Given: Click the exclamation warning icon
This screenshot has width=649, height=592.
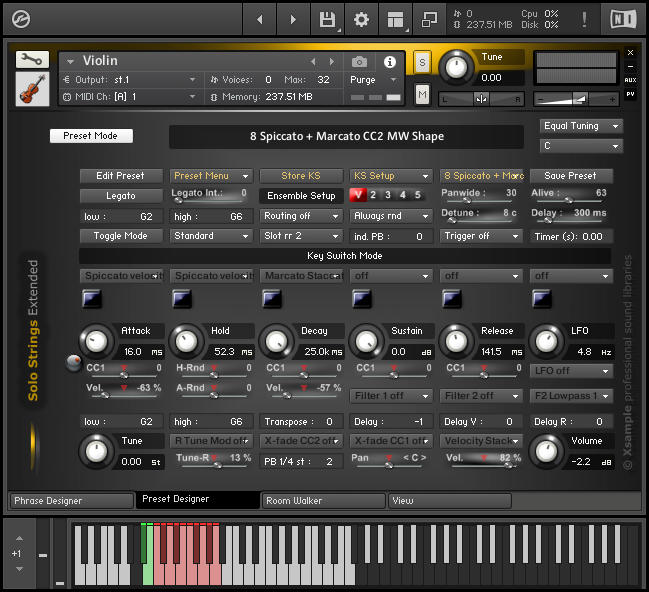Looking at the screenshot, I should coord(584,19).
